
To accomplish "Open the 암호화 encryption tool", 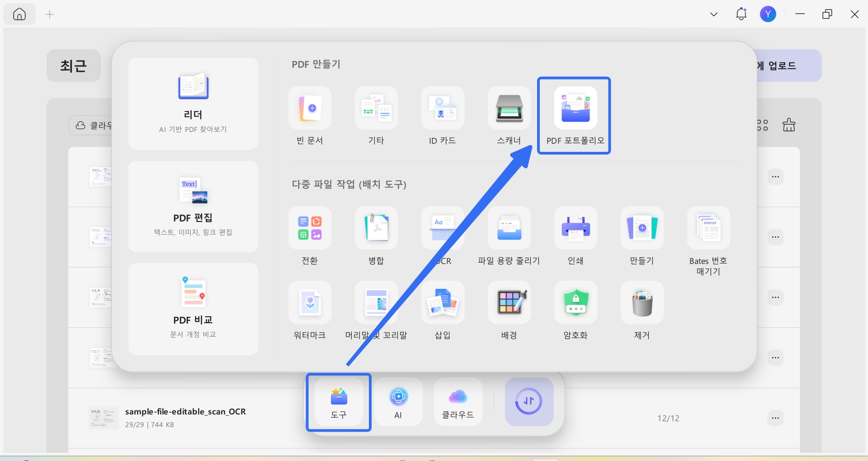I will pyautogui.click(x=575, y=303).
